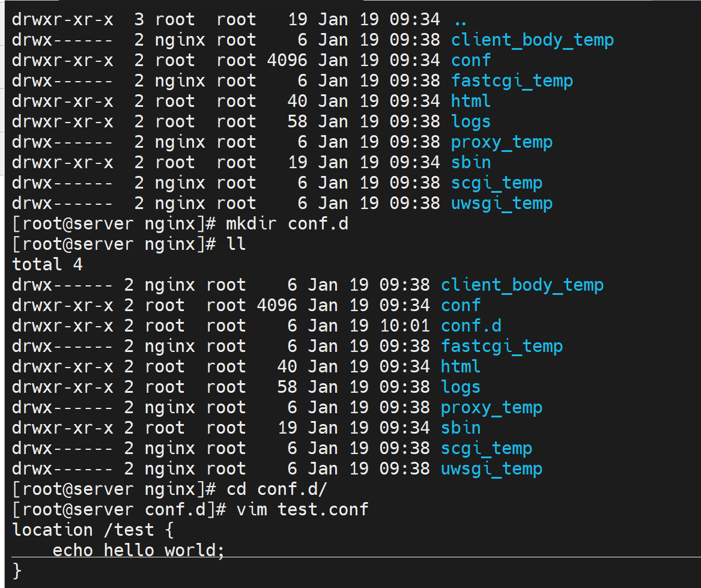Click the '..' parent directory entry

460,20
